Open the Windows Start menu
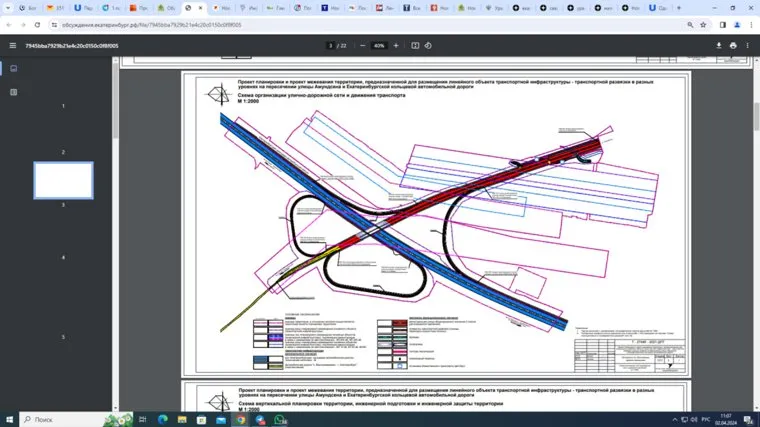Screen dimensions: 760x427 pos(9,419)
